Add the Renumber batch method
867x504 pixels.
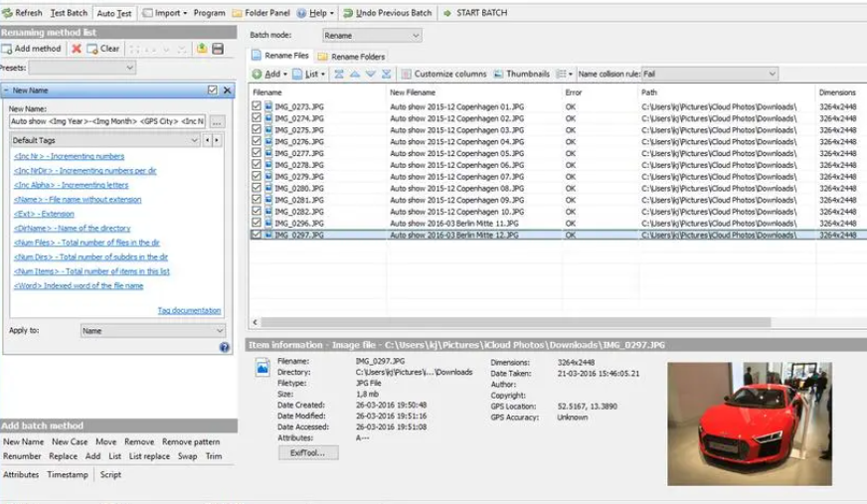[22, 456]
